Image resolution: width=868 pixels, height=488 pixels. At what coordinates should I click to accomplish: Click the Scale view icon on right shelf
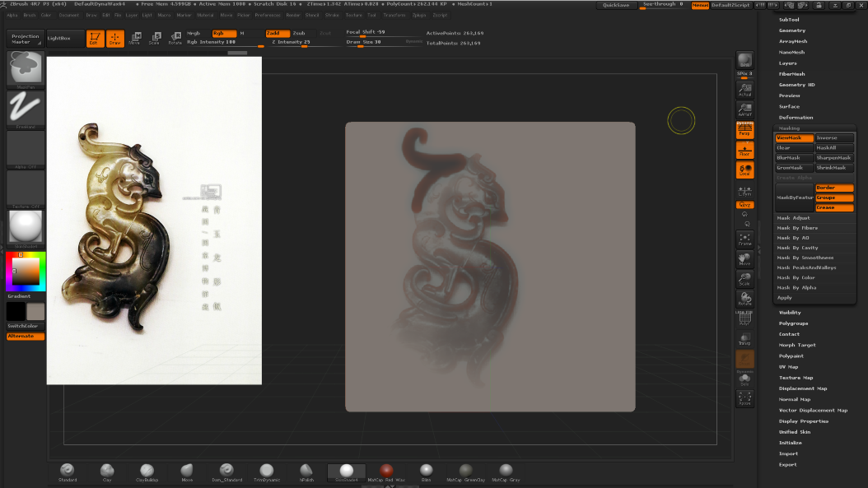(744, 279)
